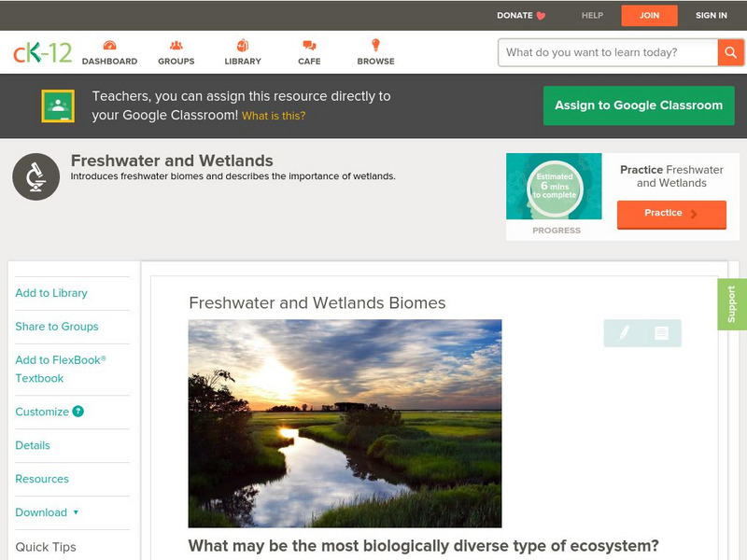Click CAFE label in navigation
The width and height of the screenshot is (747, 560).
(309, 62)
